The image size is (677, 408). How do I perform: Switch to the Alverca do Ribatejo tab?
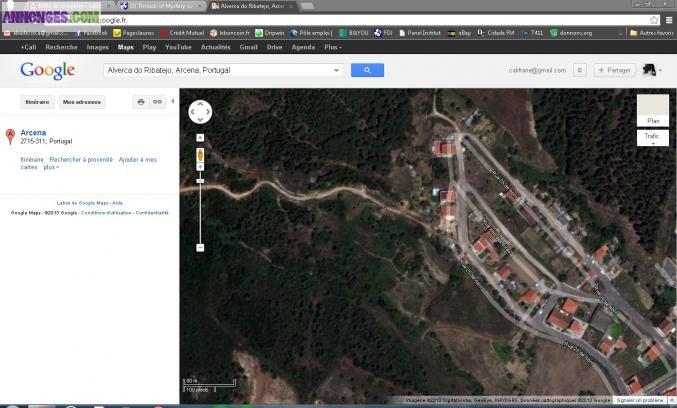253,6
